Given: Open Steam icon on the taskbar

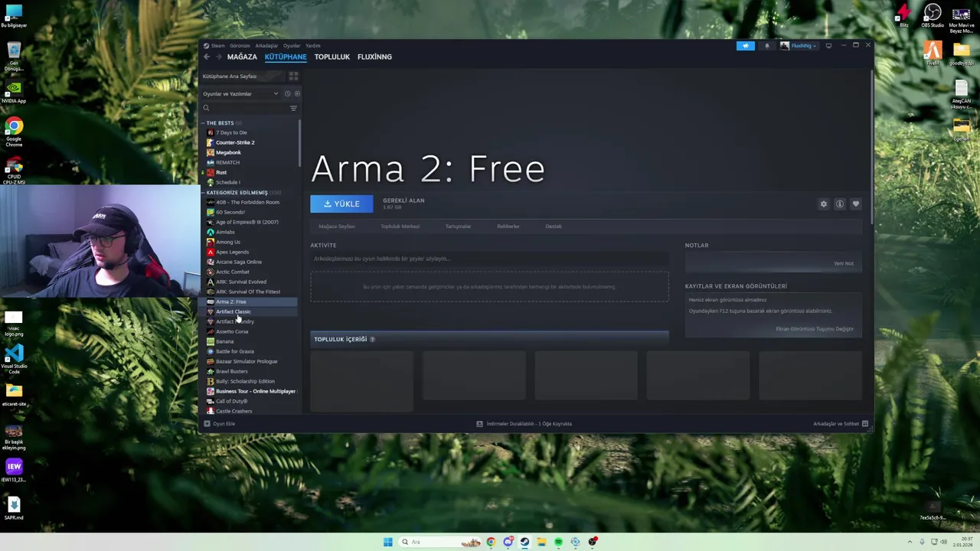Looking at the screenshot, I should coord(524,542).
